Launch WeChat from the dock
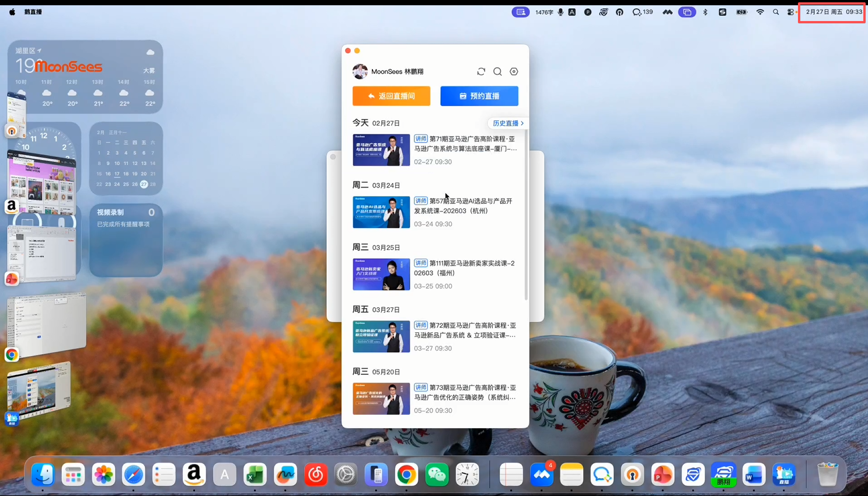The width and height of the screenshot is (868, 496). tap(437, 475)
